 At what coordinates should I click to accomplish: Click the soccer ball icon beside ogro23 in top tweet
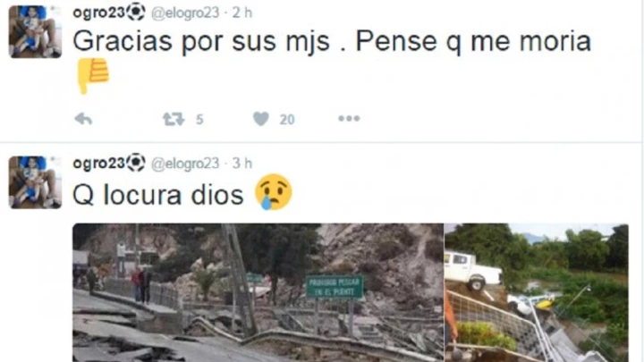click(x=136, y=12)
